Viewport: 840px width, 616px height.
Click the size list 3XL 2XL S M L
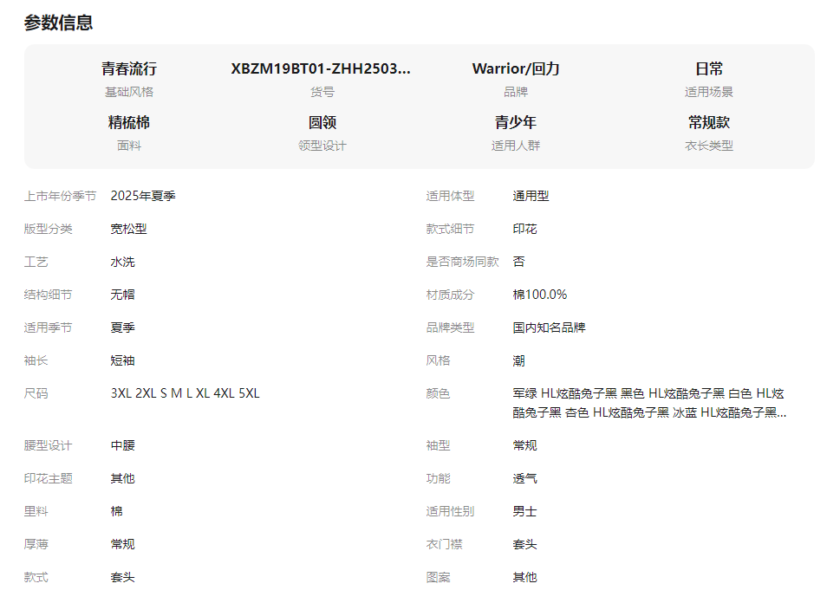[185, 393]
